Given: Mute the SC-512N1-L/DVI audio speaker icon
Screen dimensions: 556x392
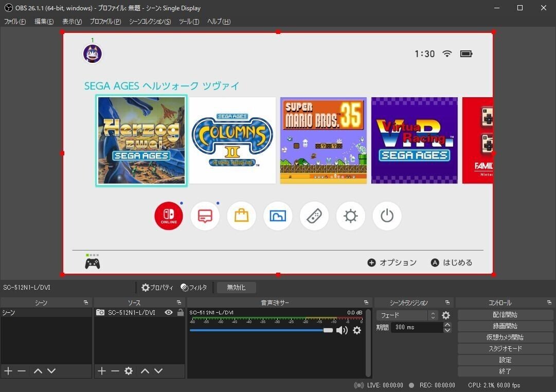Looking at the screenshot, I should (x=342, y=331).
